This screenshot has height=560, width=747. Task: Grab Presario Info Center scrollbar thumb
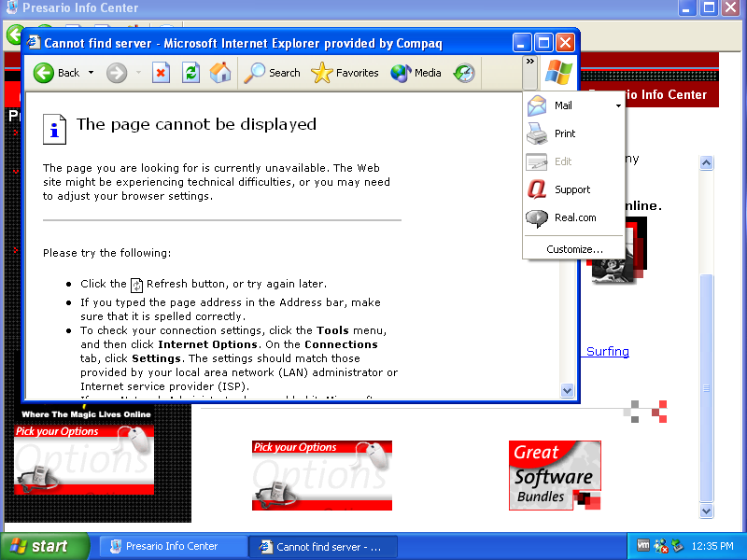pyautogui.click(x=707, y=387)
